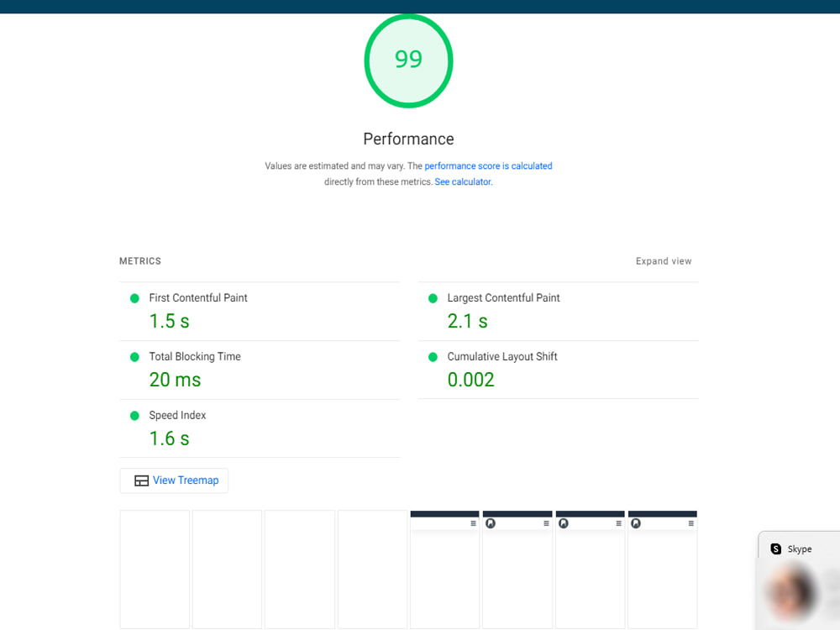Open the fourth blank filmstrip thumbnail

point(372,569)
